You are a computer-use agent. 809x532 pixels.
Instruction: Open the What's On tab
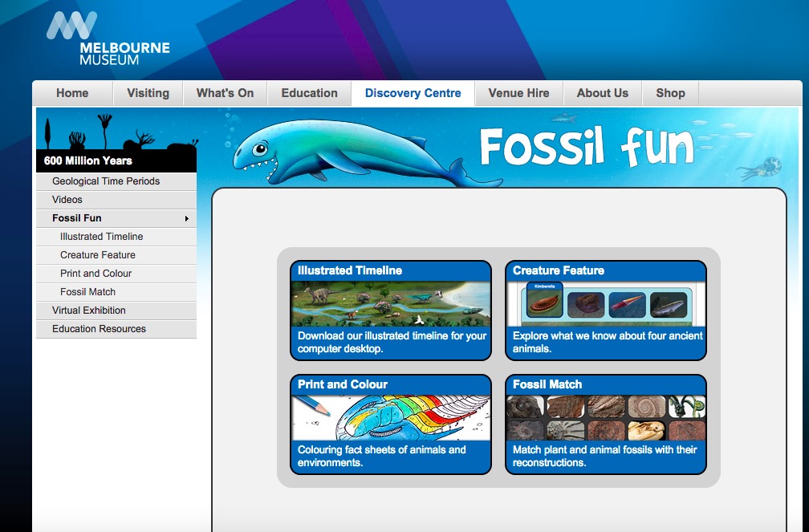(225, 93)
